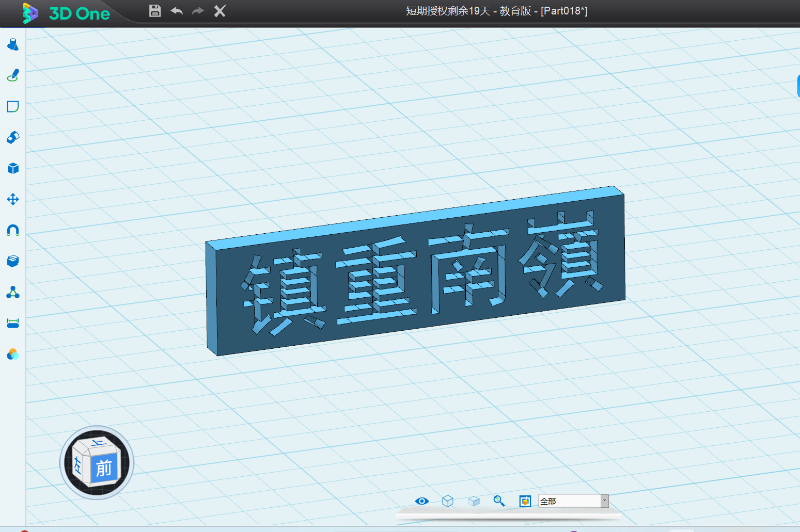Open the material color render tool

(x=13, y=354)
